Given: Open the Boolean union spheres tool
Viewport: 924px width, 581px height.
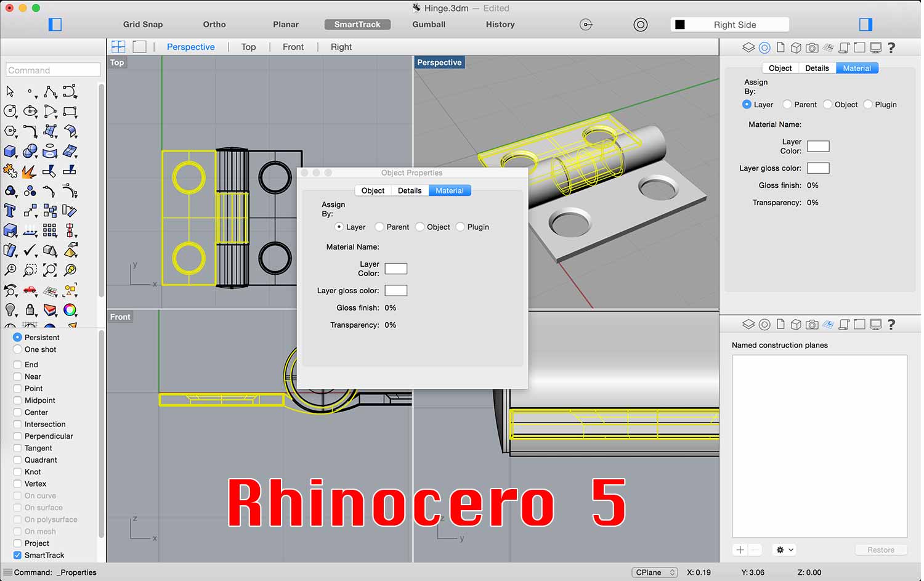Looking at the screenshot, I should 30,152.
